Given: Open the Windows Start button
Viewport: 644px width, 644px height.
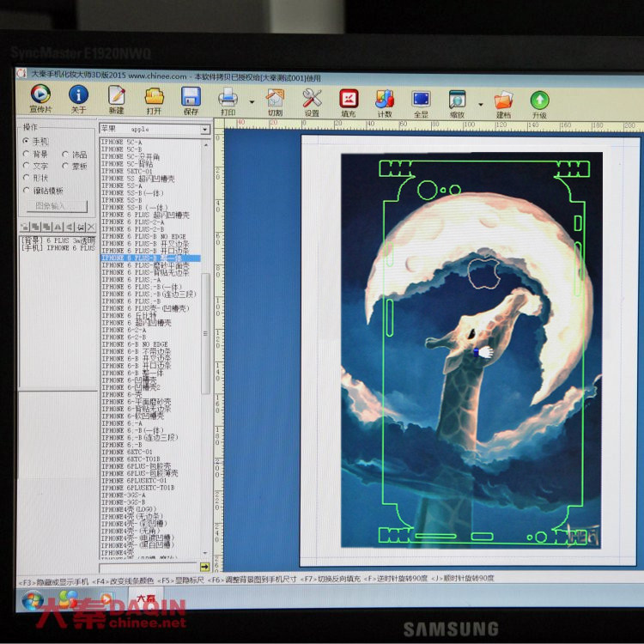Looking at the screenshot, I should point(33,600).
